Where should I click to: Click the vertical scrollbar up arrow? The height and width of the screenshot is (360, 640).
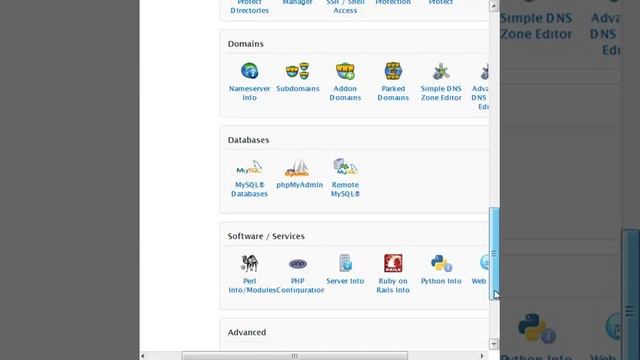click(x=494, y=6)
